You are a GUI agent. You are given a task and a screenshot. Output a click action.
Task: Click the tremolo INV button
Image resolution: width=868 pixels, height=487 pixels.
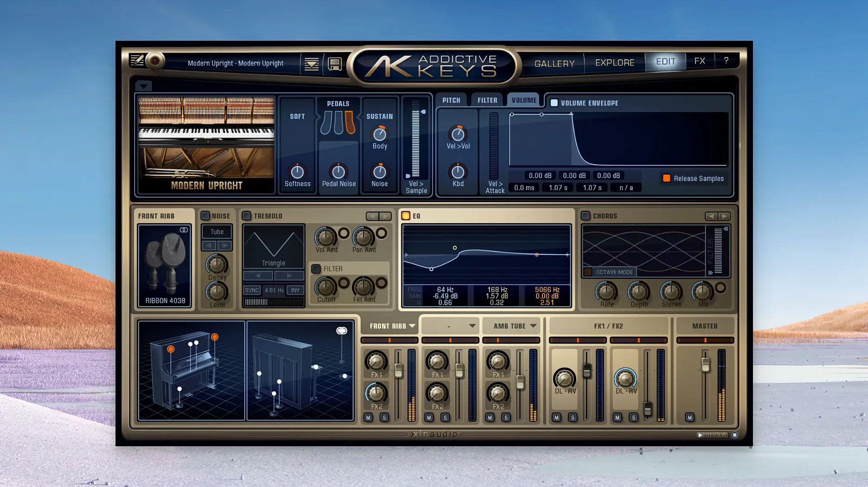[x=295, y=290]
